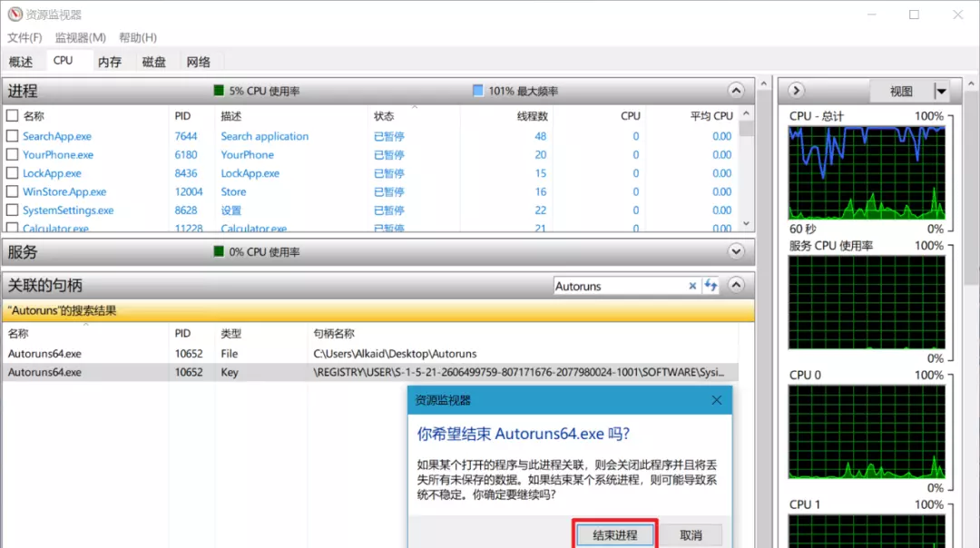Click the CPU 0 usage graph
The width and height of the screenshot is (980, 548).
pos(867,432)
